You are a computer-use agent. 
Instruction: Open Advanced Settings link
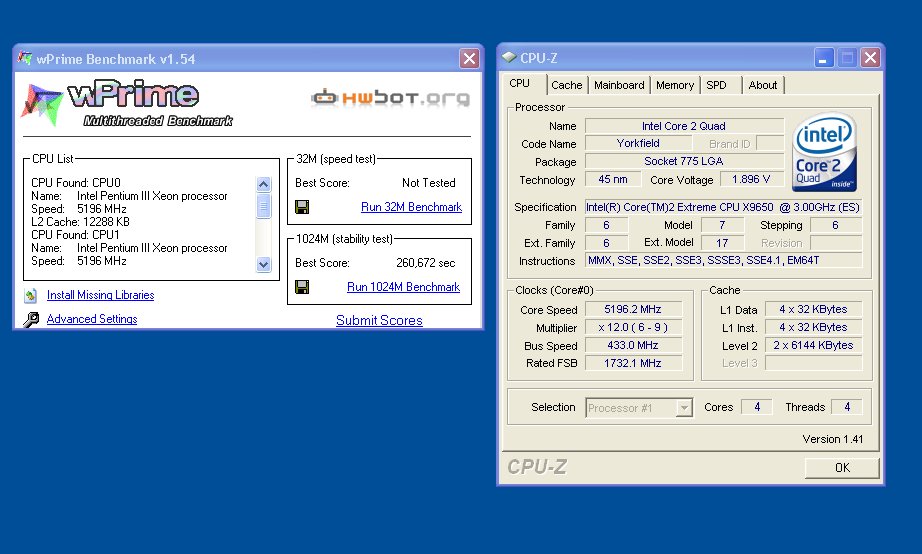click(92, 319)
